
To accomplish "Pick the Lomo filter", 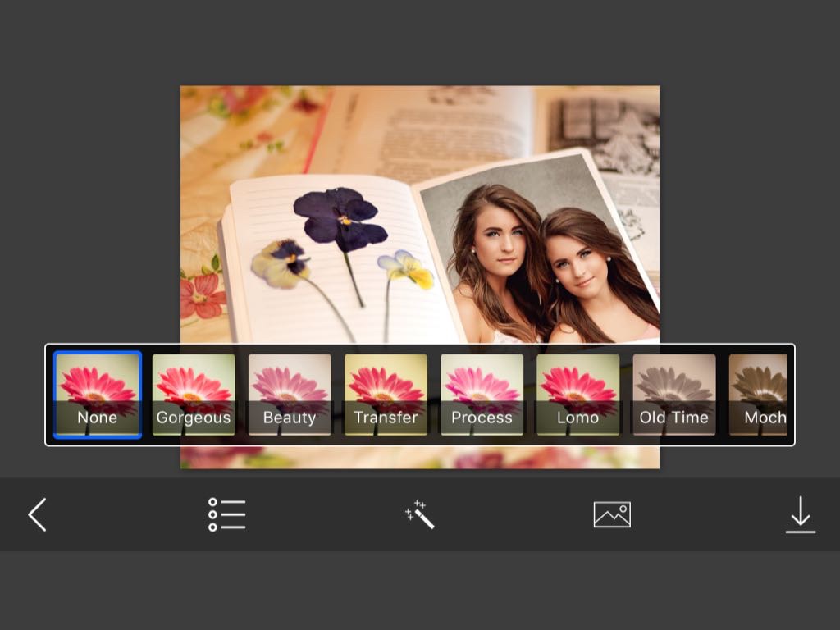I will pyautogui.click(x=577, y=395).
